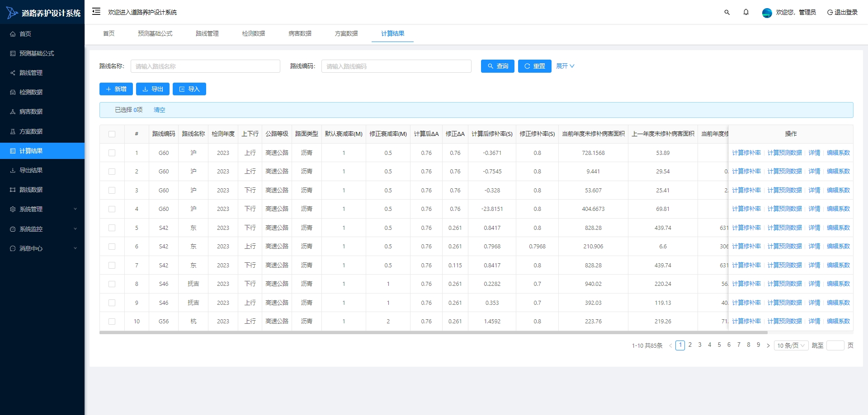The image size is (868, 415).
Task: Toggle the select-all header checkbox
Action: pos(112,134)
